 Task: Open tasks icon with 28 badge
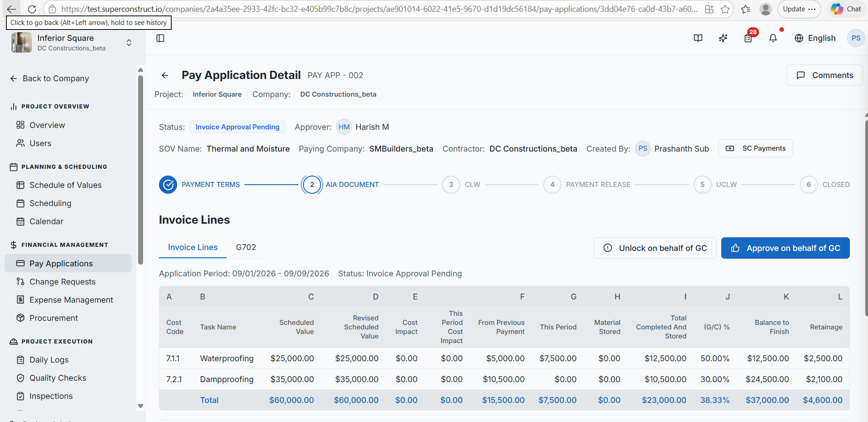tap(749, 38)
